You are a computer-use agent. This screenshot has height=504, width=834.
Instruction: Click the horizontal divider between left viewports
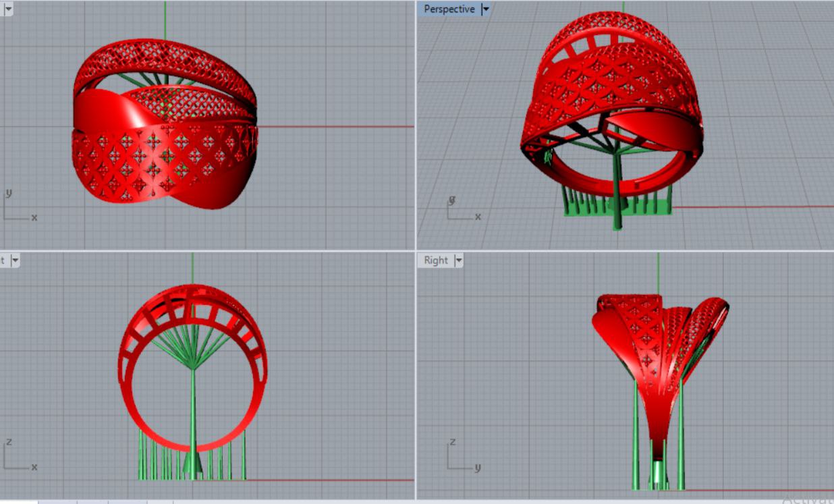[202, 251]
